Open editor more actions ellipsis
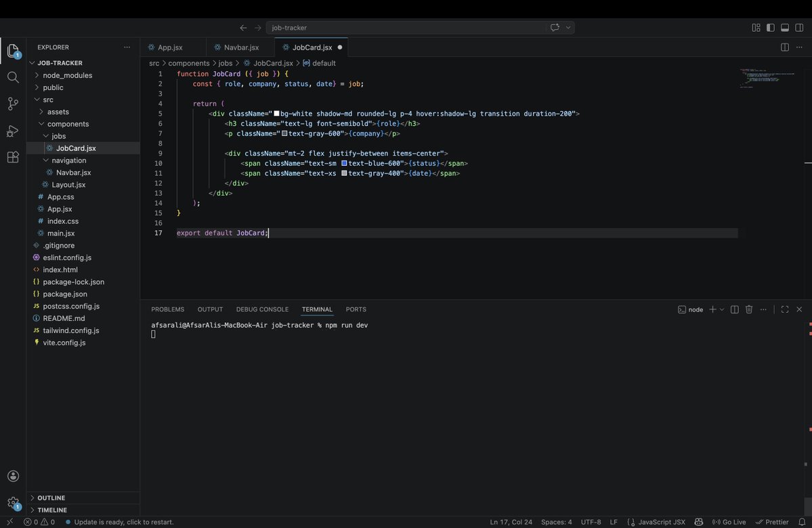Image resolution: width=812 pixels, height=528 pixels. point(799,47)
